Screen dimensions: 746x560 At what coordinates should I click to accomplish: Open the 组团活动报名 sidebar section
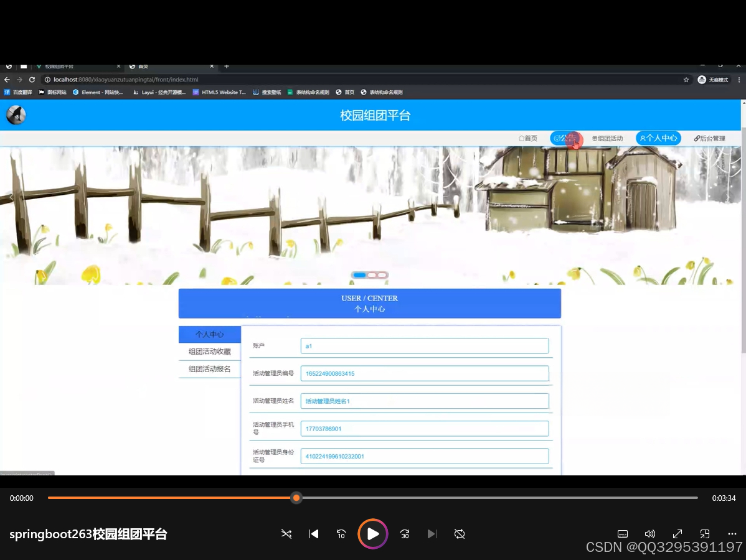[x=209, y=368]
